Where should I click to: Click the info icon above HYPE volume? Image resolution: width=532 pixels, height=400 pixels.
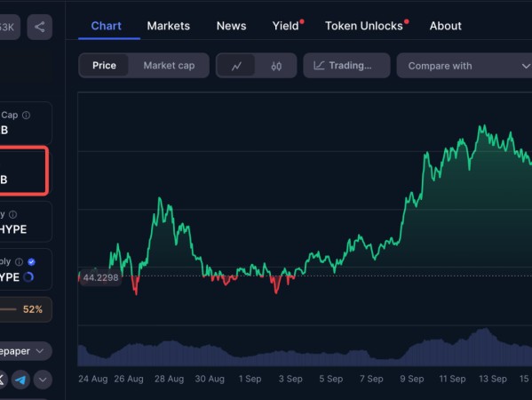[x=12, y=214]
